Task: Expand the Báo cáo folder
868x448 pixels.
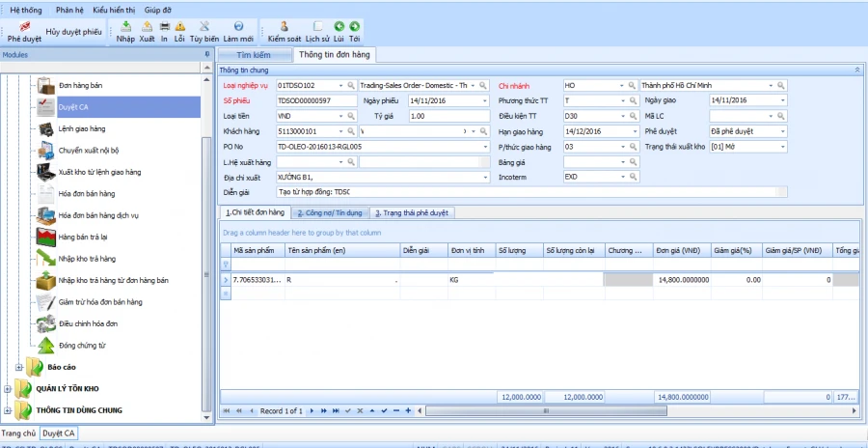Action: (19, 367)
